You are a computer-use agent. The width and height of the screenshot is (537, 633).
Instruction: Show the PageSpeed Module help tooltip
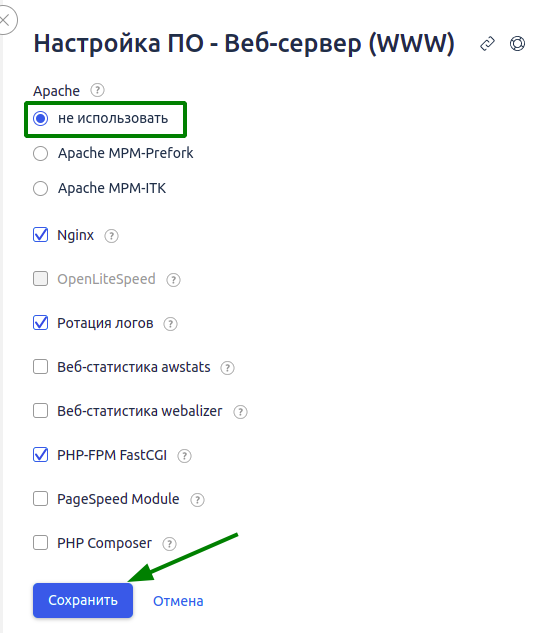197,500
